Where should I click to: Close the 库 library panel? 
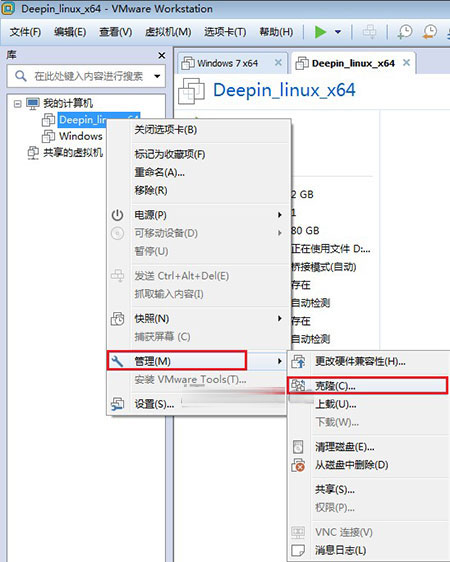click(x=162, y=56)
